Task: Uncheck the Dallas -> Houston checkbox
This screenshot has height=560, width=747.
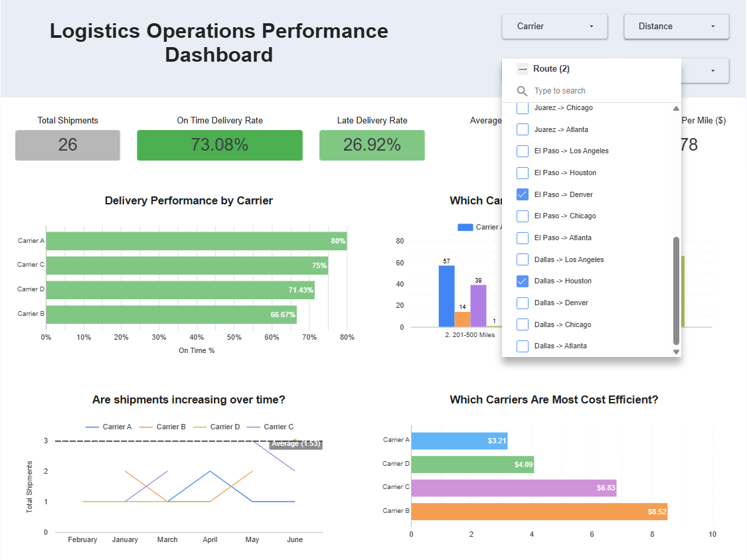Action: pos(523,281)
